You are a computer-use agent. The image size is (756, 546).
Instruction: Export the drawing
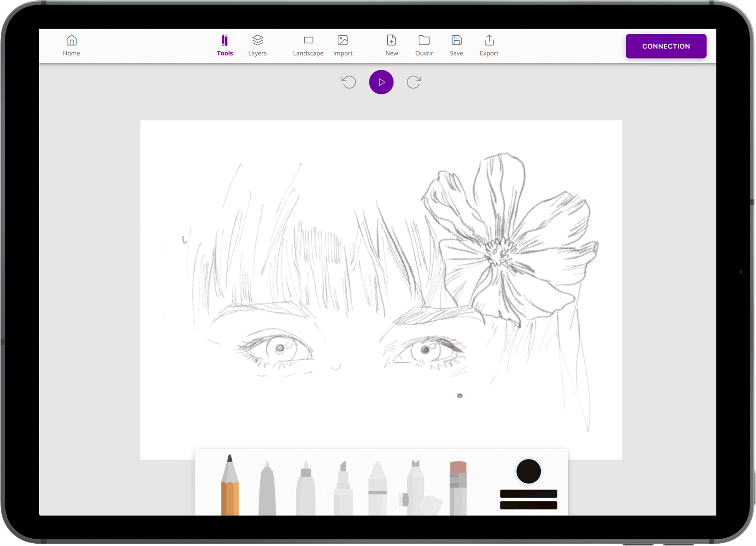point(489,46)
